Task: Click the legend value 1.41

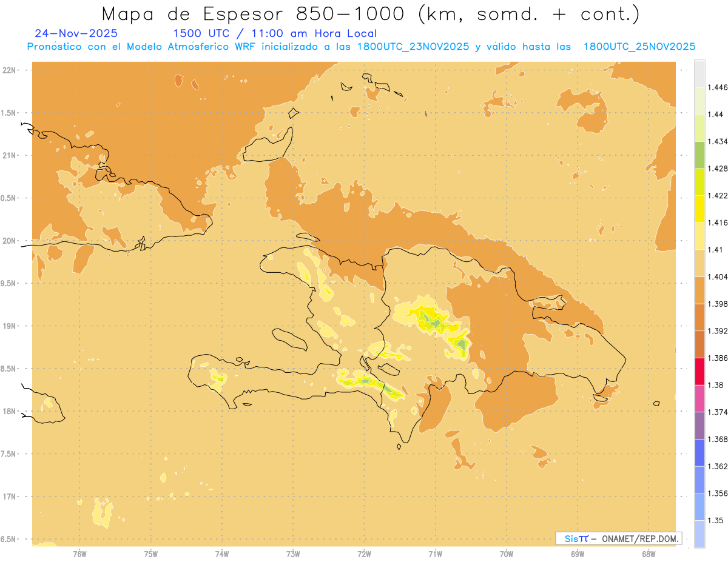Action: (x=715, y=250)
